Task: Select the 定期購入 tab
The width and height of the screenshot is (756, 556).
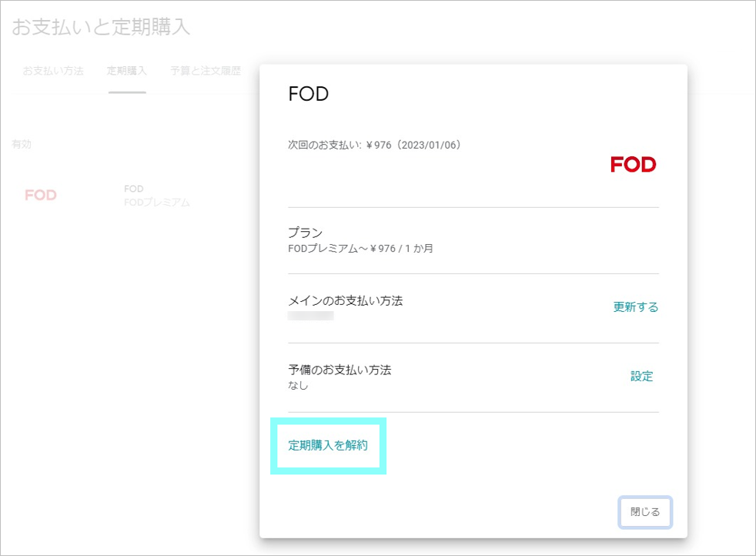Action: tap(127, 71)
